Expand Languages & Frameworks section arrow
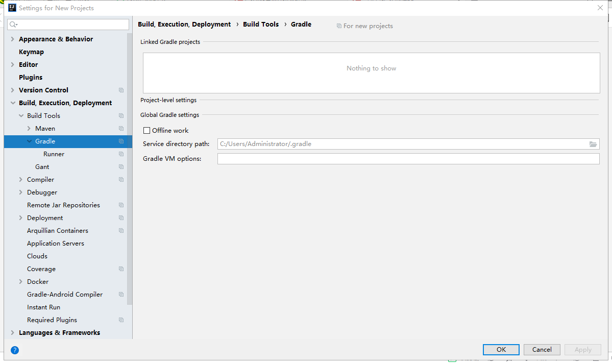The width and height of the screenshot is (612, 364). 12,333
